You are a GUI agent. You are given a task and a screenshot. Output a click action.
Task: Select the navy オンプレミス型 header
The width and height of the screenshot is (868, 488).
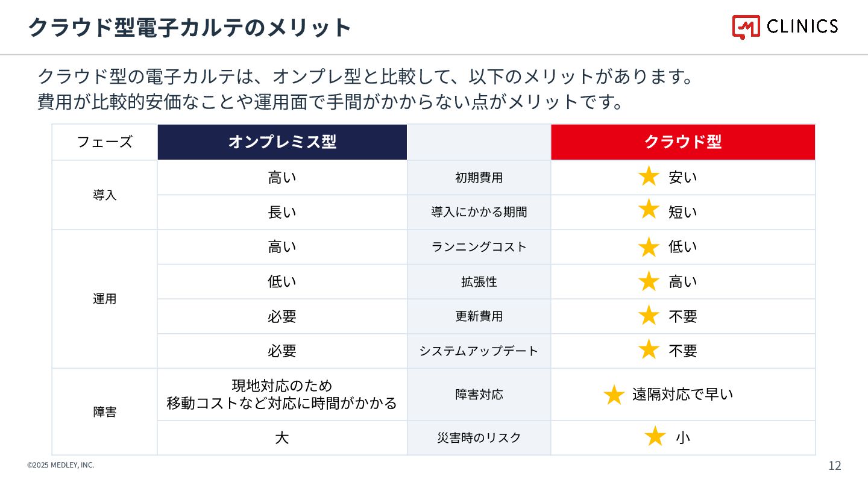282,142
